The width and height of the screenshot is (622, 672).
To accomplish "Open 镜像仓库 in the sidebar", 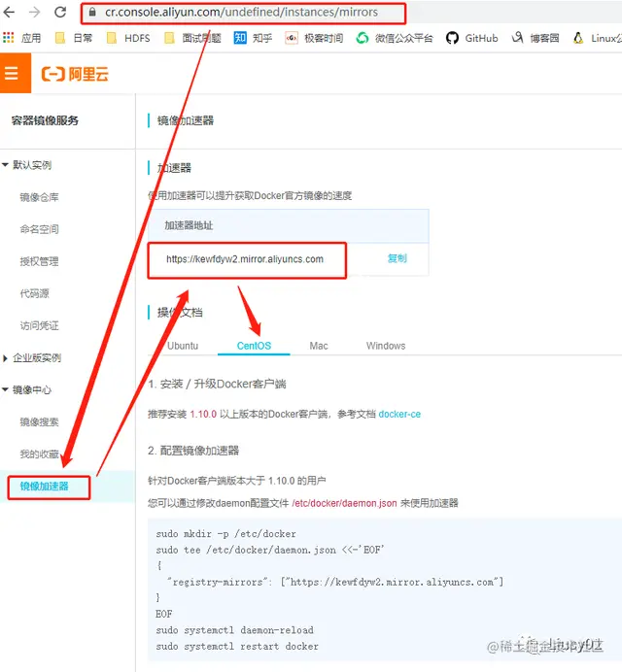I will 39,197.
